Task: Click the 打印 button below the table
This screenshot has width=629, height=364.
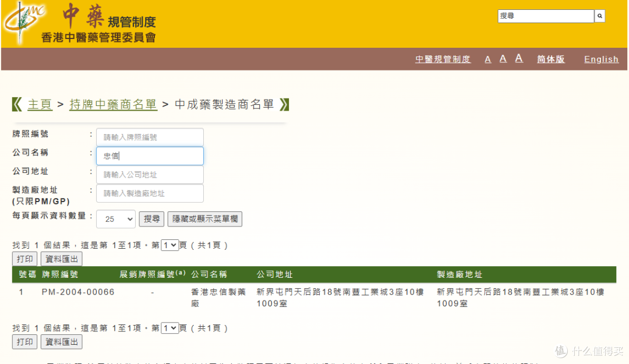Action: pyautogui.click(x=24, y=342)
